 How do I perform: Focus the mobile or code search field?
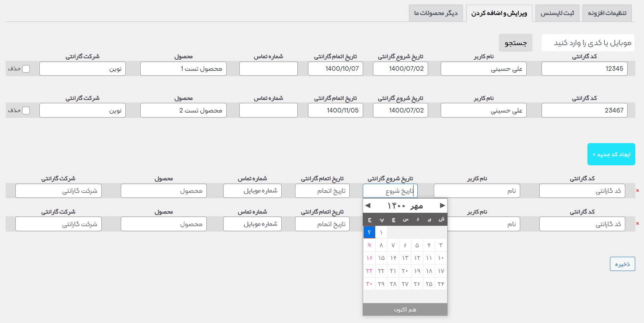coord(588,42)
